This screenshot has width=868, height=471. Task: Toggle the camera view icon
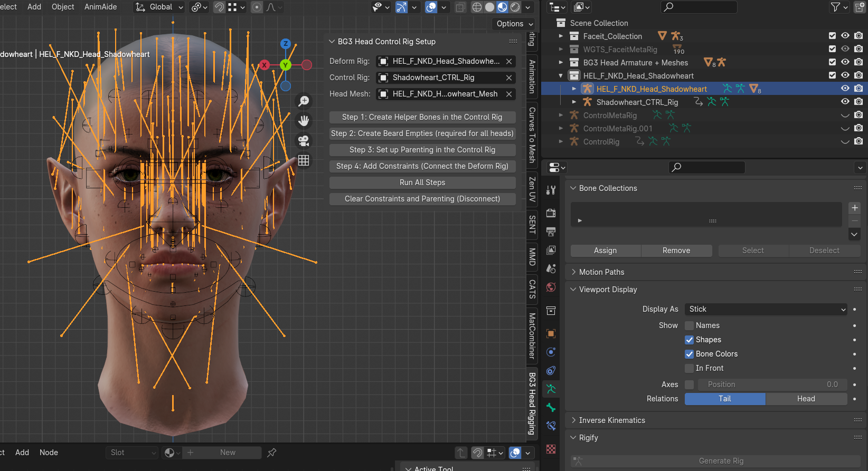click(304, 141)
